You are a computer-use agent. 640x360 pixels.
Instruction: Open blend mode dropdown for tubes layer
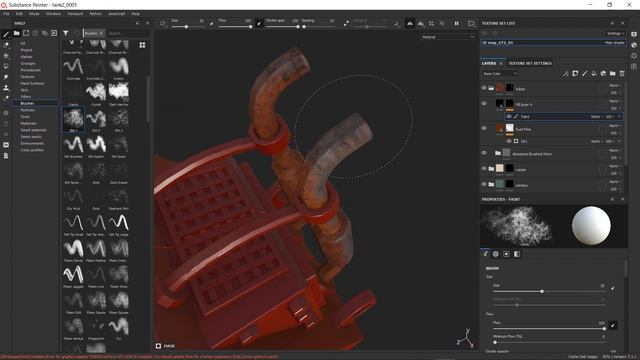615,85
